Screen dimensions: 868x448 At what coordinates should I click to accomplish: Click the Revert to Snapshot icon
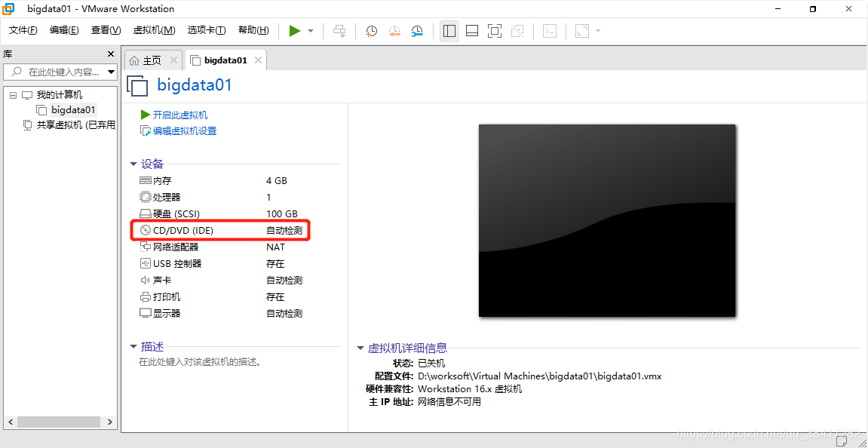pos(394,31)
